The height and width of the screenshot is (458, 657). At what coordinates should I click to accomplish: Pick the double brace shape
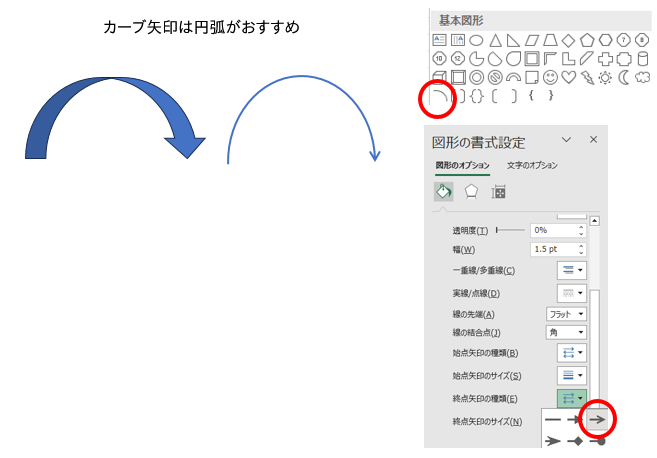click(476, 96)
